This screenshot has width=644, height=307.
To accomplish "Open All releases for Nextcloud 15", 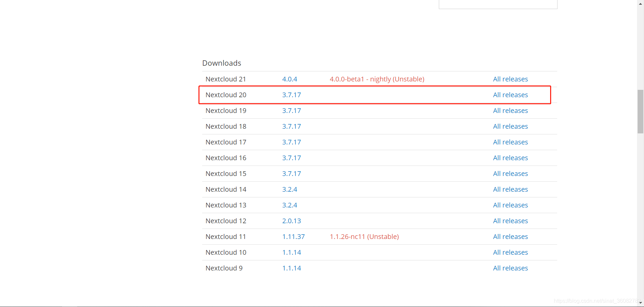I will click(x=510, y=174).
